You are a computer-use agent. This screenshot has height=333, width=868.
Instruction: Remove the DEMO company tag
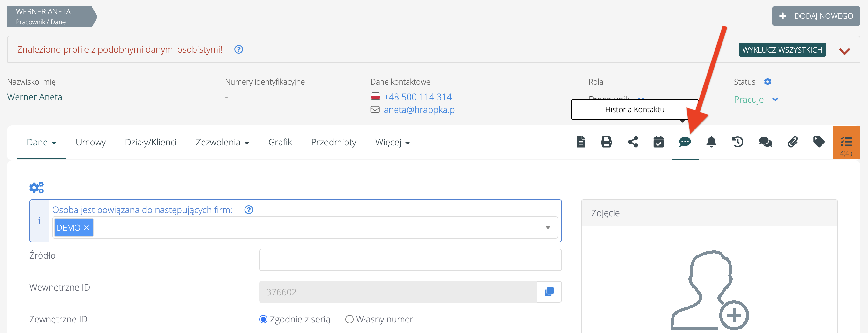coord(87,228)
